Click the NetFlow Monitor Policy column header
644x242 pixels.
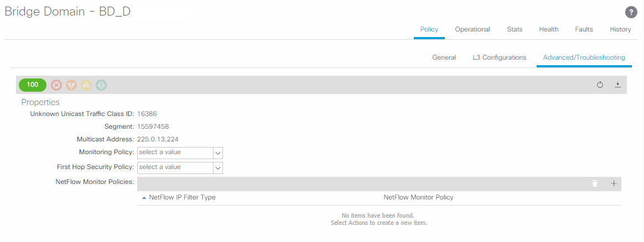click(418, 197)
